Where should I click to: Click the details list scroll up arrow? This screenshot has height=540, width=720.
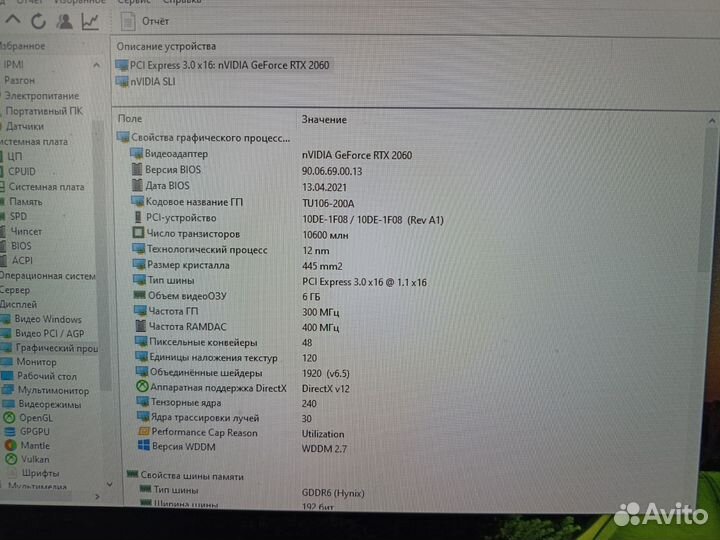point(712,121)
